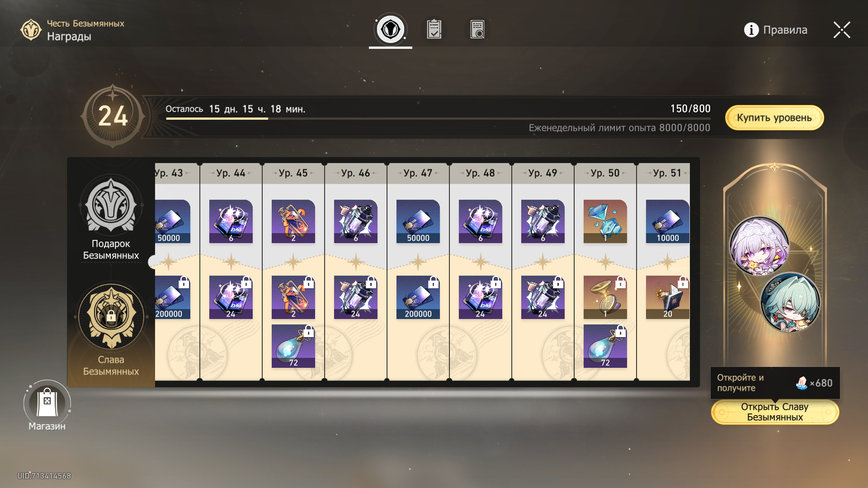Switch to the missions clipboard tab
This screenshot has height=488, width=868.
click(x=434, y=29)
